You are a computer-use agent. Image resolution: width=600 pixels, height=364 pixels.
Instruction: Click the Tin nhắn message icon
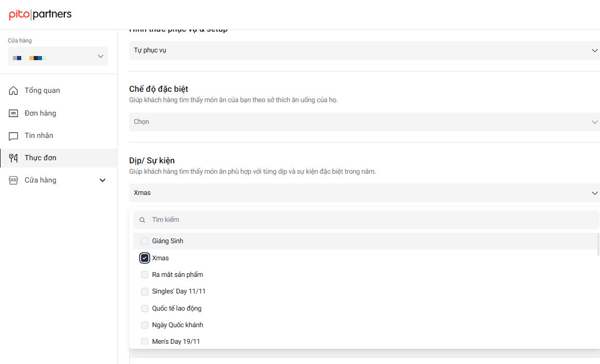coord(13,136)
